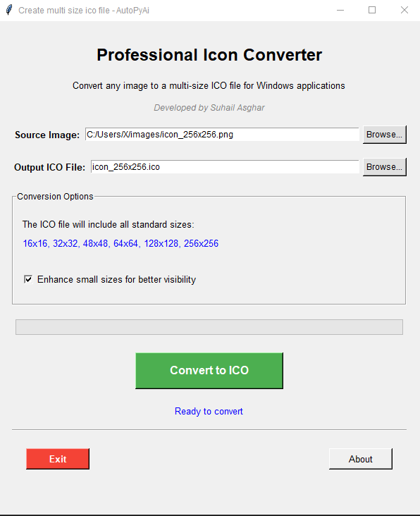Click the conversion progress bar

point(209,327)
